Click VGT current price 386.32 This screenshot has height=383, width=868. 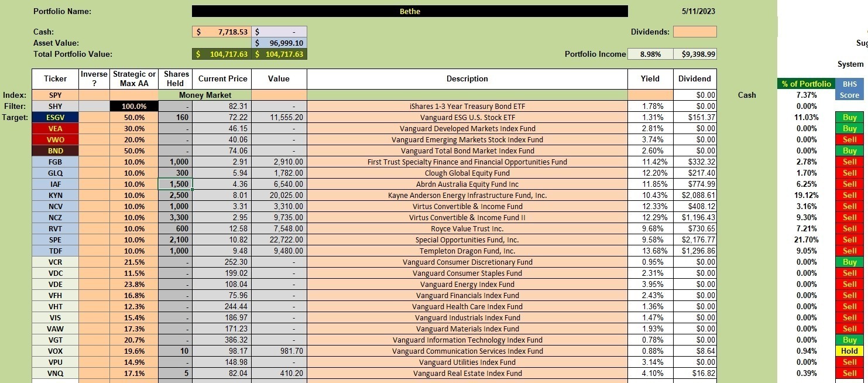click(222, 340)
